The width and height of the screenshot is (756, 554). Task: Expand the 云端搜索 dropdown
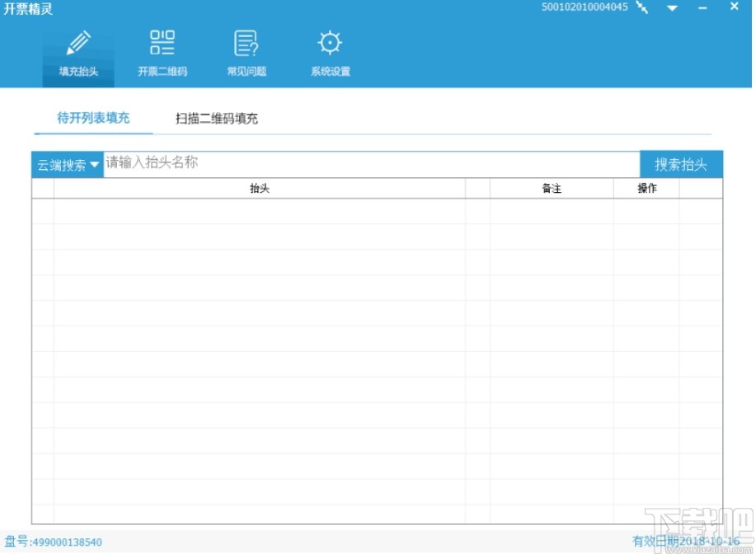68,165
